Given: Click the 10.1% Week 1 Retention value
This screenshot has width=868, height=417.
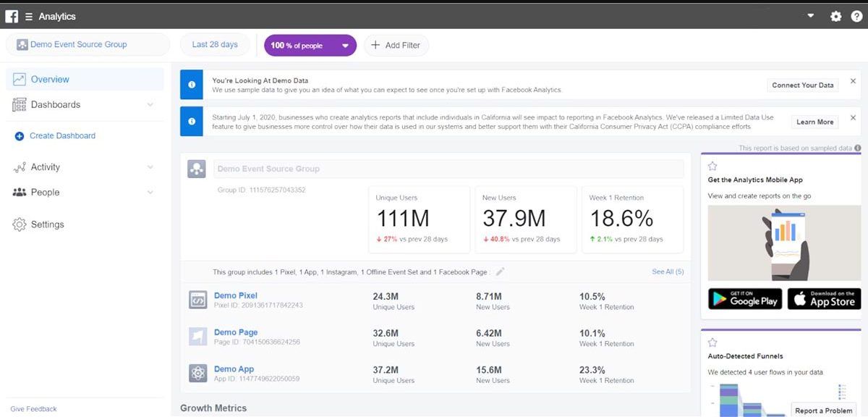Looking at the screenshot, I should coord(592,333).
